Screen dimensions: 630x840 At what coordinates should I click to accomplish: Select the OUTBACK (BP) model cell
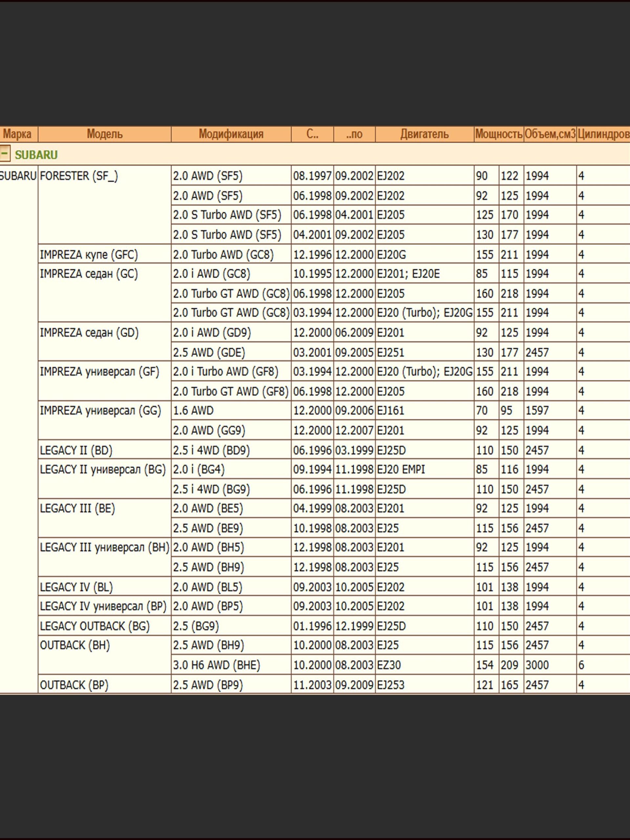74,685
